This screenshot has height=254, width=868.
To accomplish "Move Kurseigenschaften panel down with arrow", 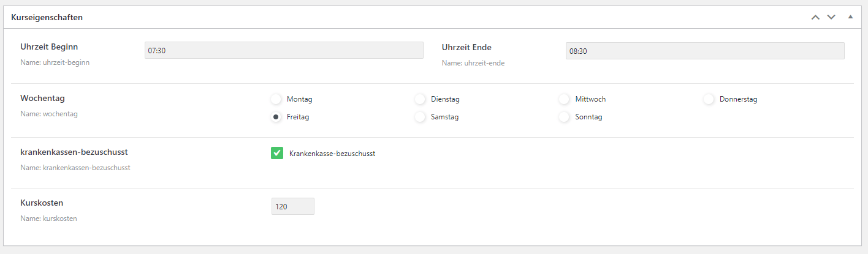I will (831, 17).
